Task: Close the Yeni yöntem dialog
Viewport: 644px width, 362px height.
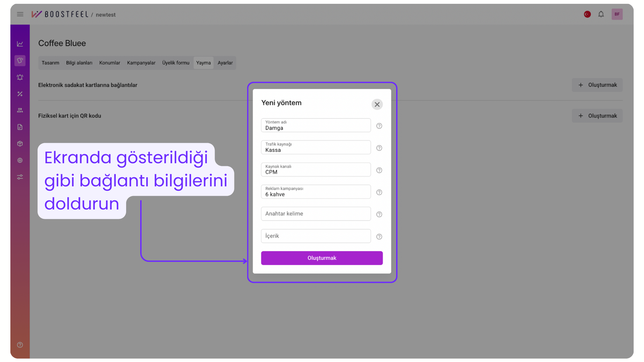Action: point(377,105)
